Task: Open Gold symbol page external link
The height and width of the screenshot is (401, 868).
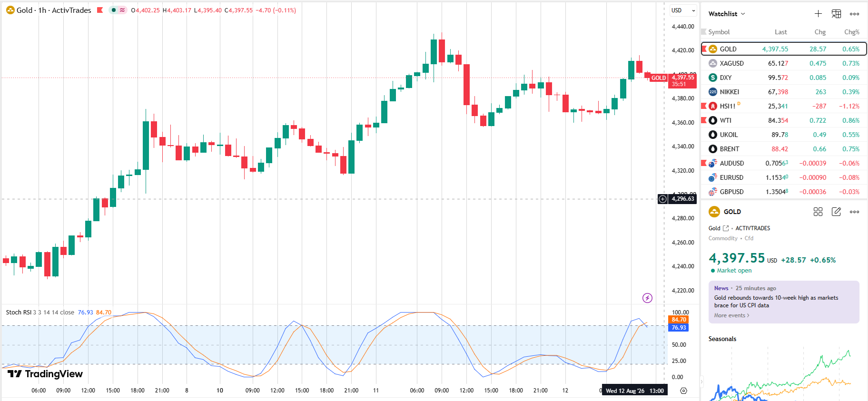Action: coord(726,228)
